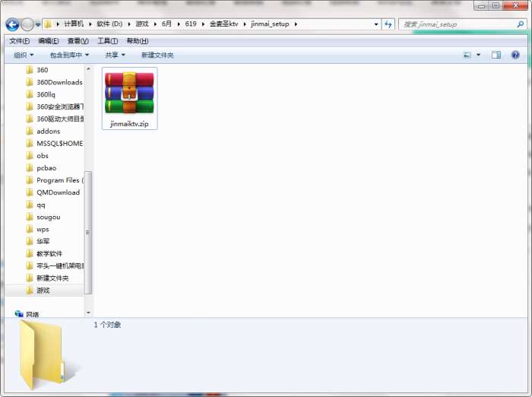Select the wps folder in tree
The image size is (532, 397).
43,229
